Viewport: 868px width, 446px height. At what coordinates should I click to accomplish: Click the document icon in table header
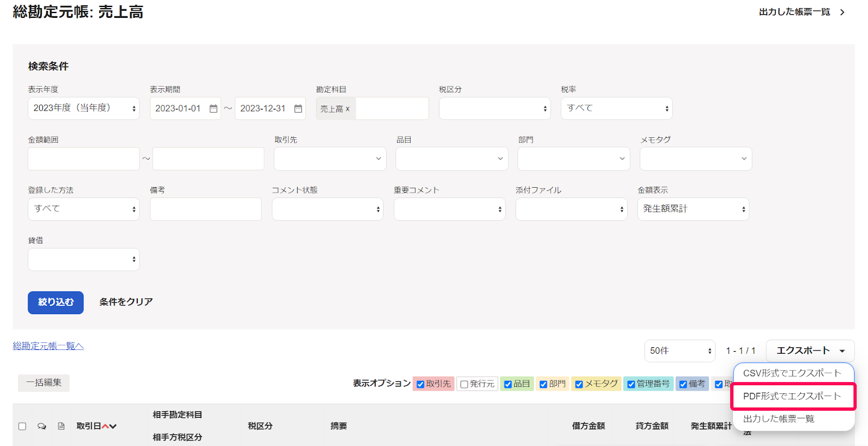pyautogui.click(x=61, y=426)
